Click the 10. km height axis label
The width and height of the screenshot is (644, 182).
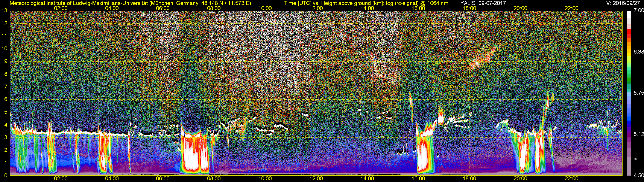pyautogui.click(x=5, y=49)
